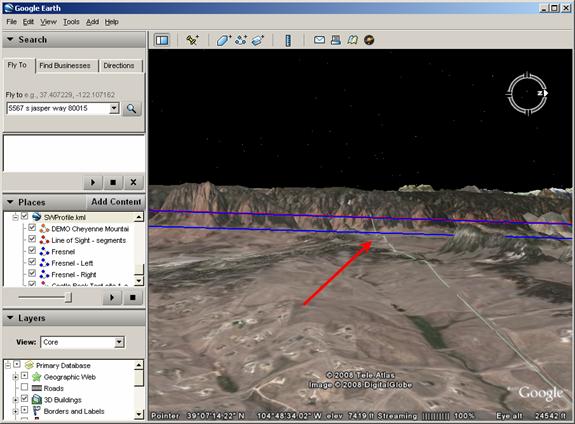Play tour in Places panel
This screenshot has height=424, width=575.
pyautogui.click(x=112, y=297)
